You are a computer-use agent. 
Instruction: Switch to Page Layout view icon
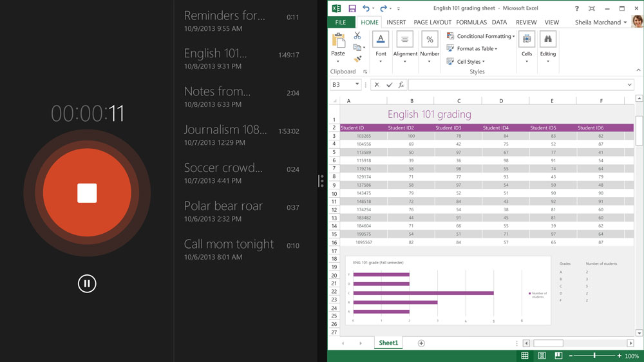pyautogui.click(x=542, y=356)
